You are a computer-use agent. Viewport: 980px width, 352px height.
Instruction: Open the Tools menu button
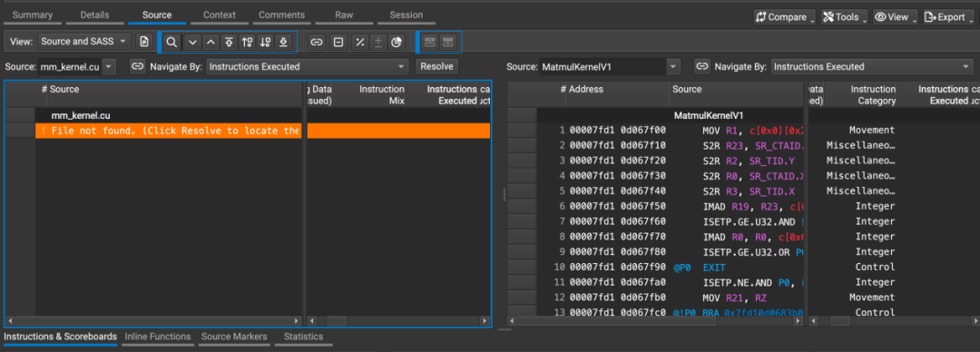point(844,17)
